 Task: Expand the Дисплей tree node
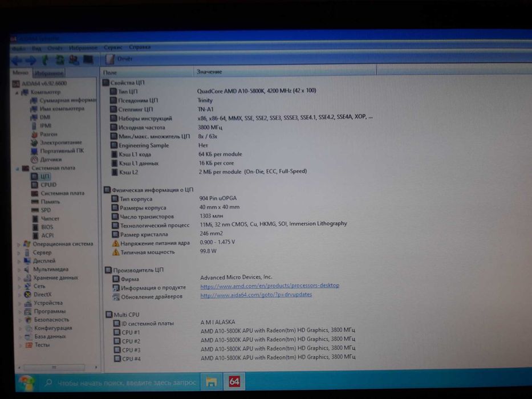click(19, 261)
